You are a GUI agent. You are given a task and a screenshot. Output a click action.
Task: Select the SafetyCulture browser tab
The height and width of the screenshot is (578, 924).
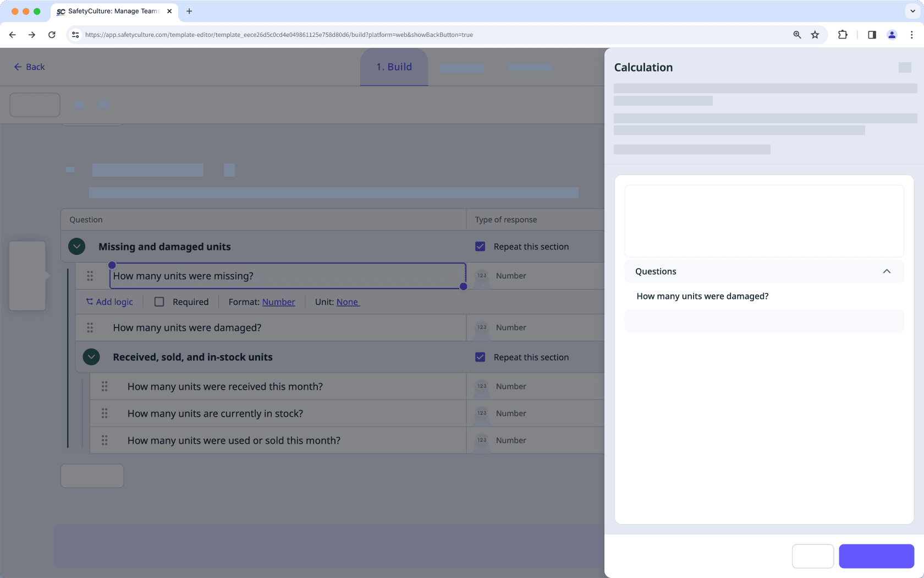(x=114, y=11)
